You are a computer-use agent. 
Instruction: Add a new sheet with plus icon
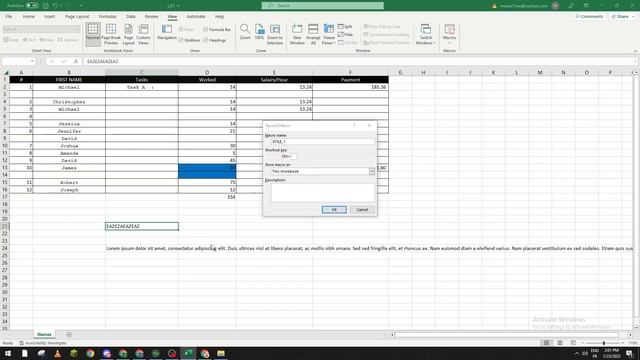click(69, 335)
